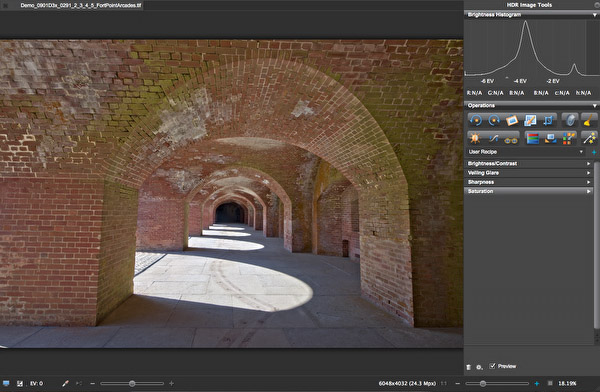600x392 pixels.
Task: Select the crop tool icon
Action: click(548, 120)
